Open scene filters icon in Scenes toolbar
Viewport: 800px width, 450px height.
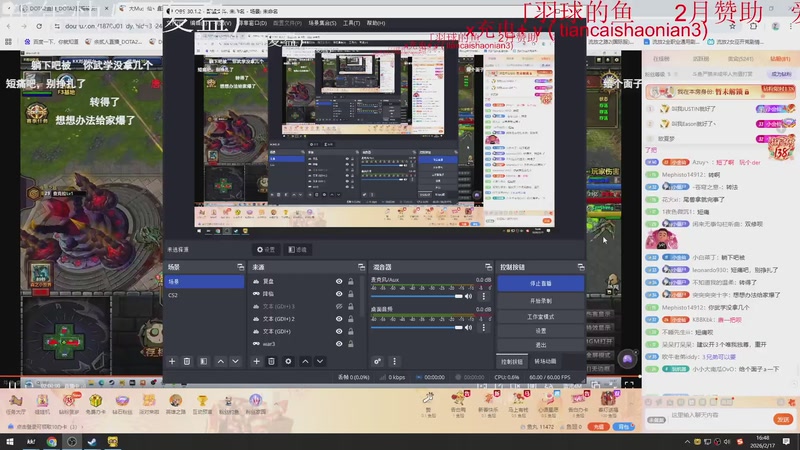click(204, 361)
